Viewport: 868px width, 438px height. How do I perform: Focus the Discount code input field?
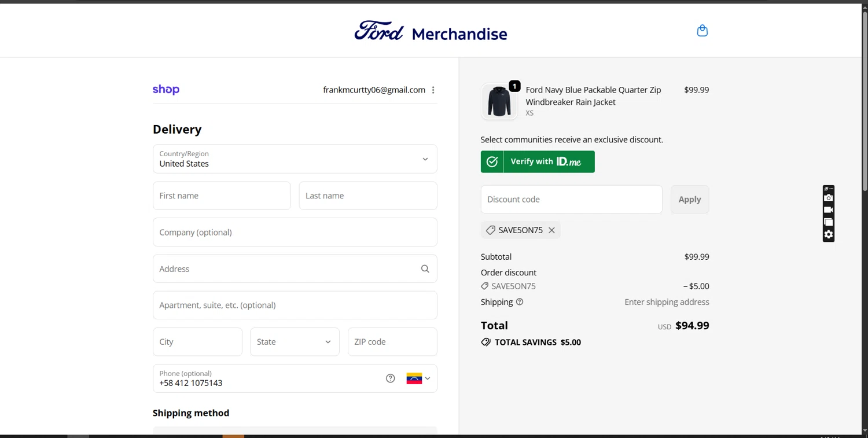point(571,200)
